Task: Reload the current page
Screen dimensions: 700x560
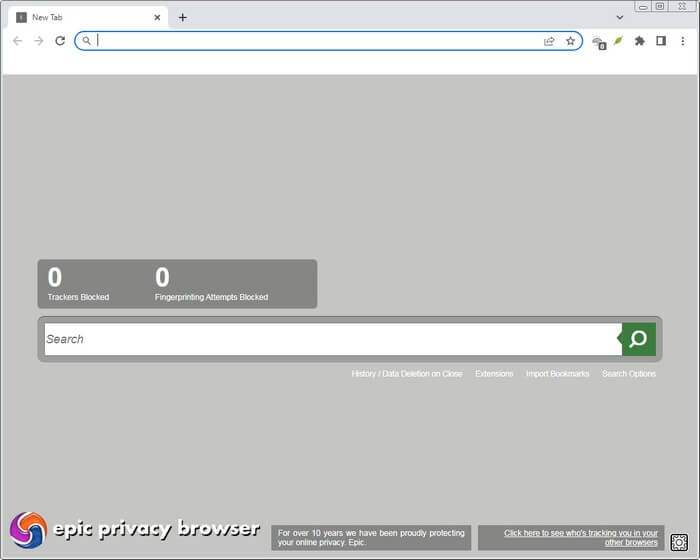Action: coord(60,41)
